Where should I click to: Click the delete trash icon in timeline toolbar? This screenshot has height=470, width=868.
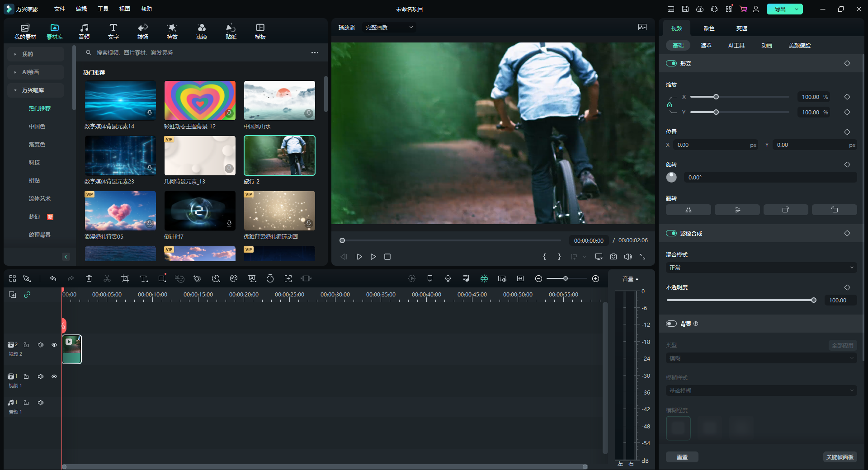(x=89, y=278)
